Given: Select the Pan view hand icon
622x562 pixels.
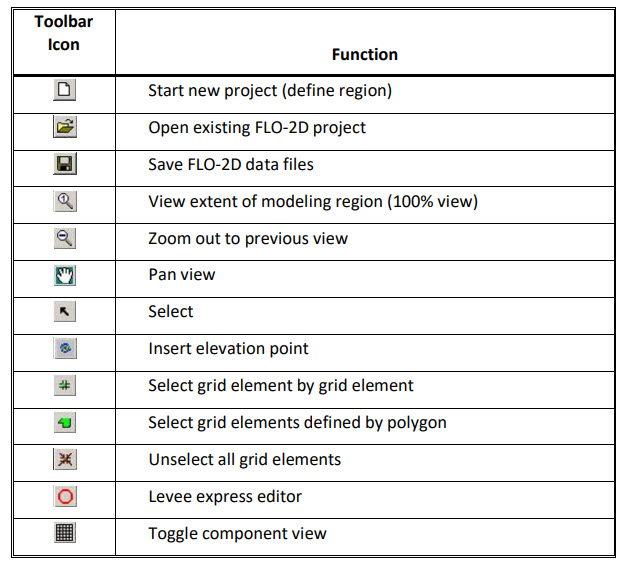Looking at the screenshot, I should point(64,274).
